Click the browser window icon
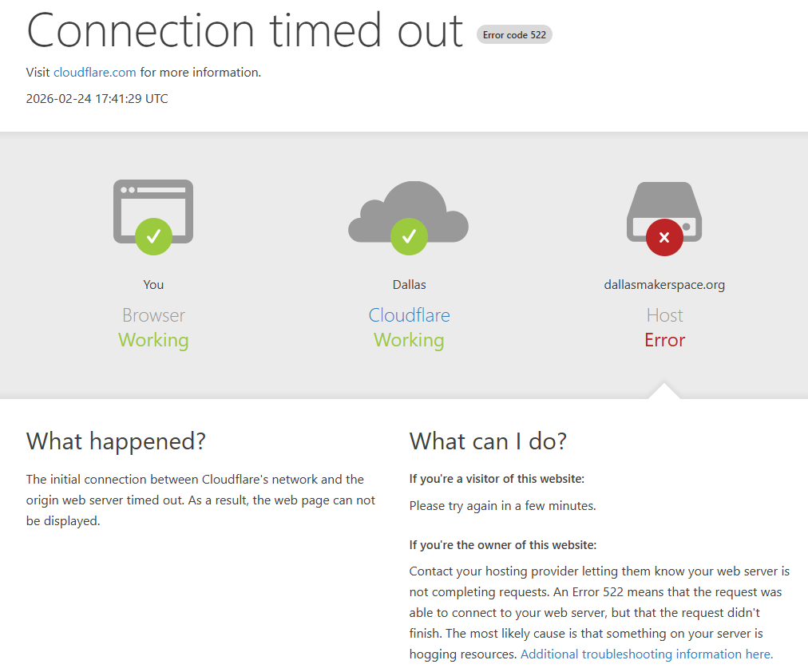This screenshot has width=808, height=672. (153, 211)
